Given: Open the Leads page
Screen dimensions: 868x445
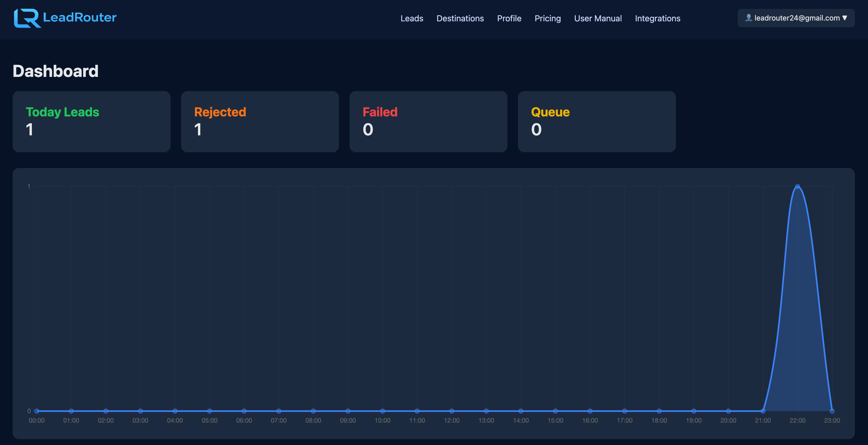Looking at the screenshot, I should (x=412, y=18).
